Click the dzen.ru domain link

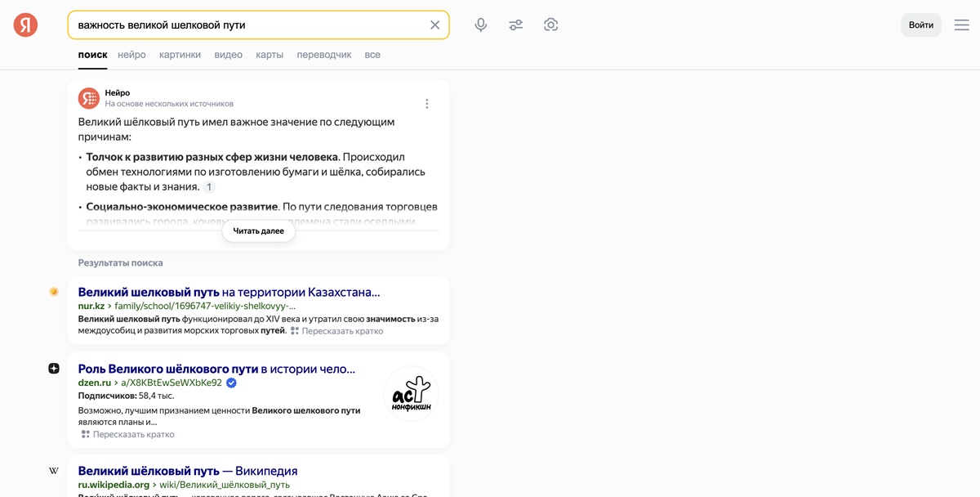94,383
